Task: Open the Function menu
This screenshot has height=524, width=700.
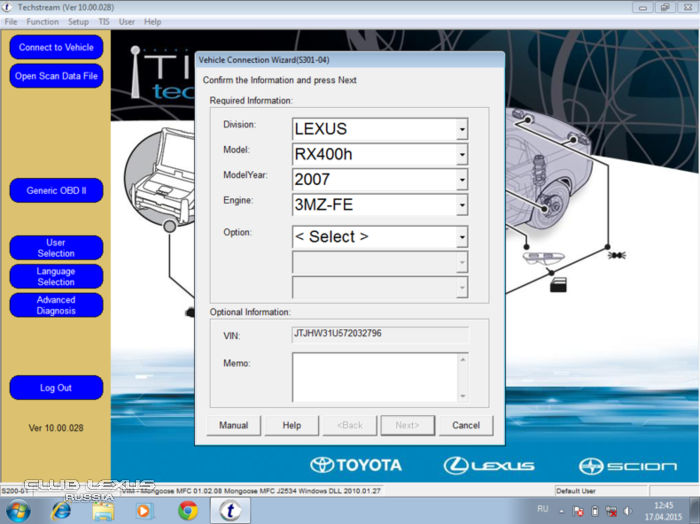Action: (42, 22)
